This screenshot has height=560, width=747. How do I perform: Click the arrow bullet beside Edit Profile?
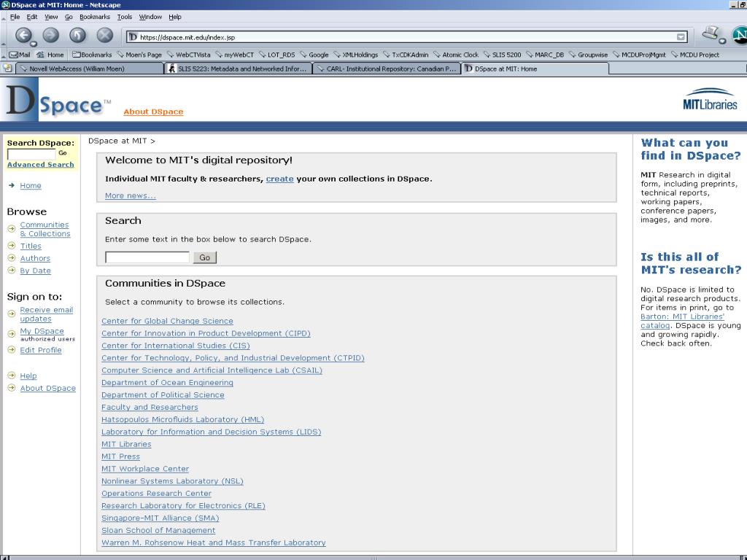pos(12,350)
